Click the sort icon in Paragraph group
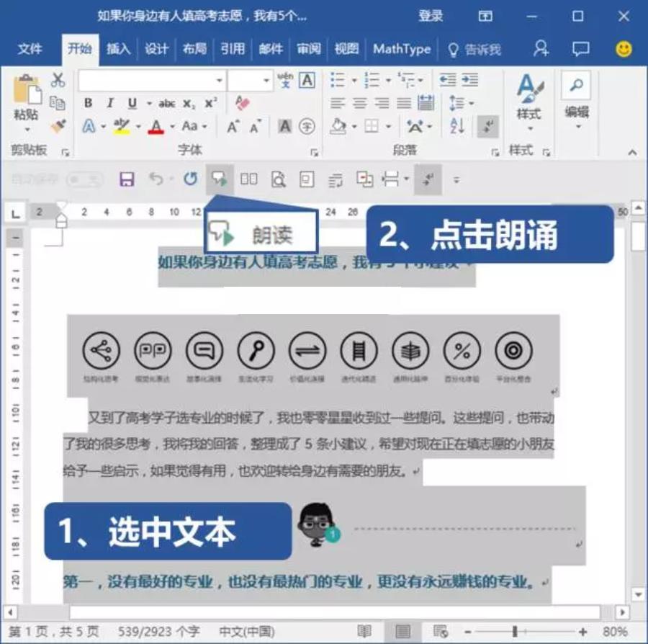 tap(455, 126)
